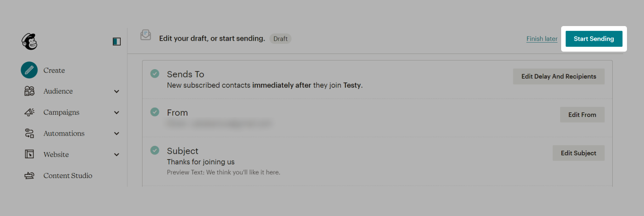Click the Mailchimp Freddie logo
This screenshot has width=644, height=216.
point(29,41)
